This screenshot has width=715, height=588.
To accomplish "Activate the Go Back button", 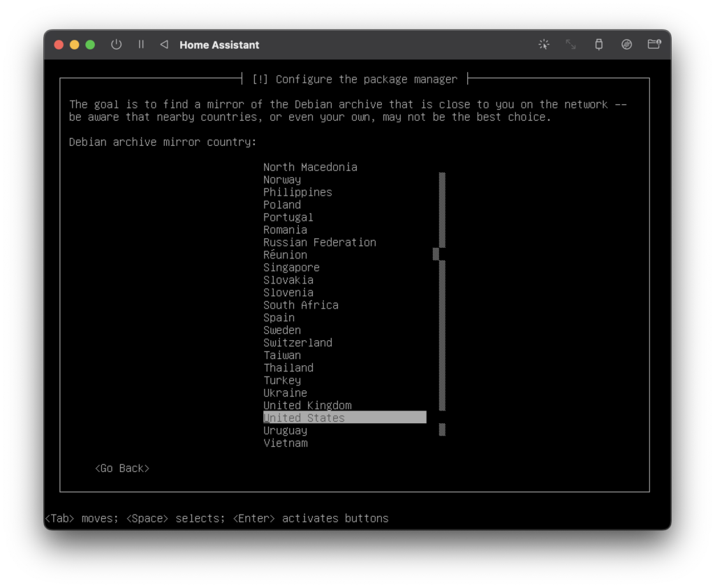I will coord(122,469).
